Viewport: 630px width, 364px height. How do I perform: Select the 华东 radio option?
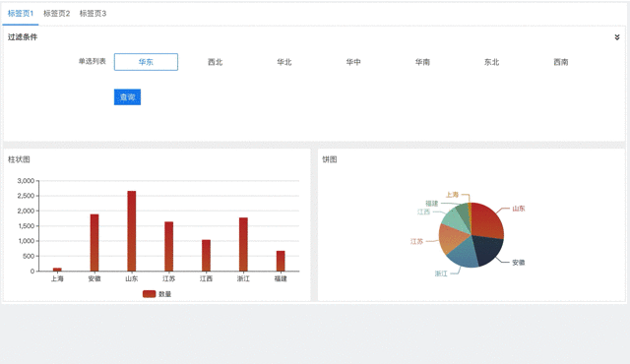[146, 62]
